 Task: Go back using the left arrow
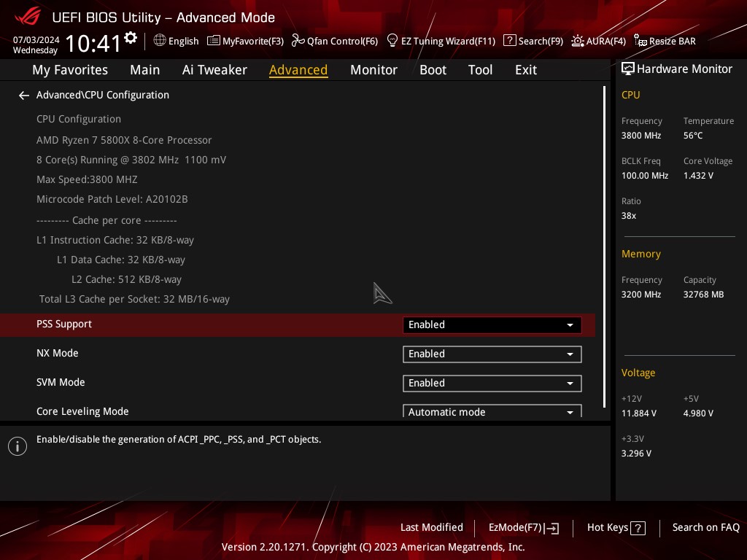point(24,96)
